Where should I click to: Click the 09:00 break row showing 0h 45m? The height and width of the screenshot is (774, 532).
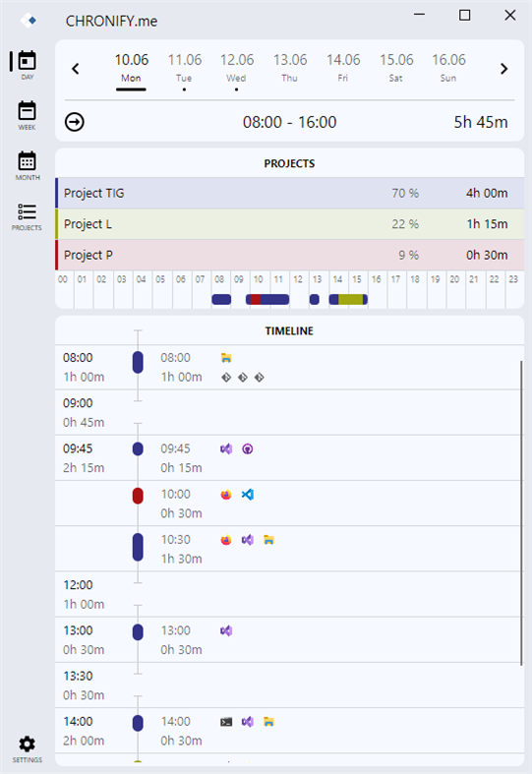290,413
